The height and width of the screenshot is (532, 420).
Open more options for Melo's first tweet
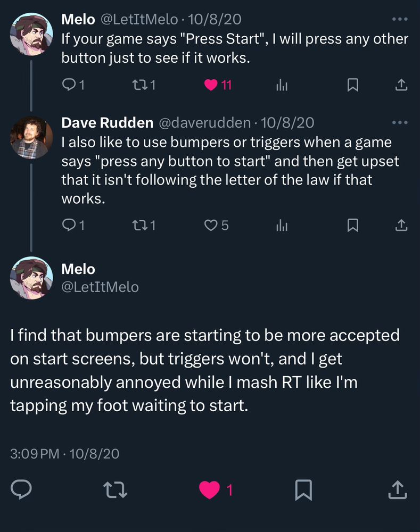pyautogui.click(x=399, y=20)
